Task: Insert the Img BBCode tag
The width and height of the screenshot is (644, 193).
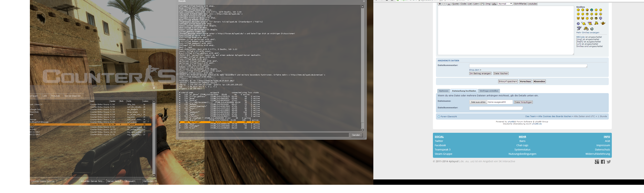Action: coord(488,4)
